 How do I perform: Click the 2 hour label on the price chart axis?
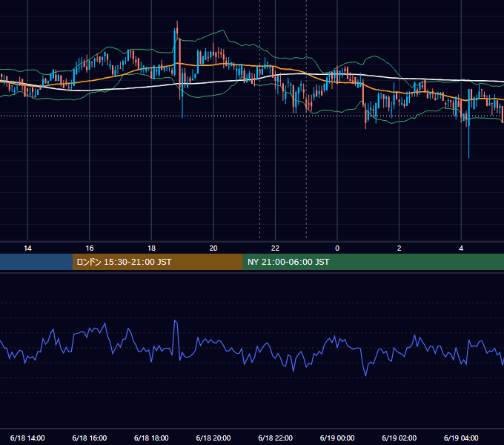click(x=399, y=248)
